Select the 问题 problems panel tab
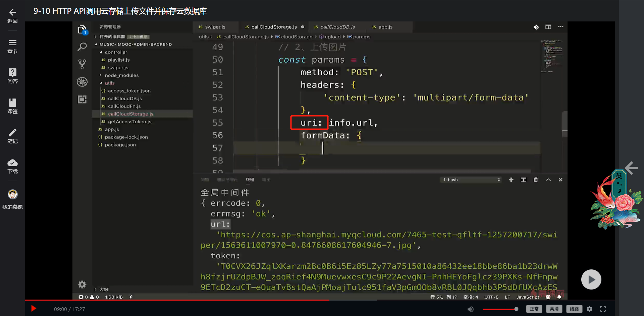644x316 pixels. [x=205, y=180]
